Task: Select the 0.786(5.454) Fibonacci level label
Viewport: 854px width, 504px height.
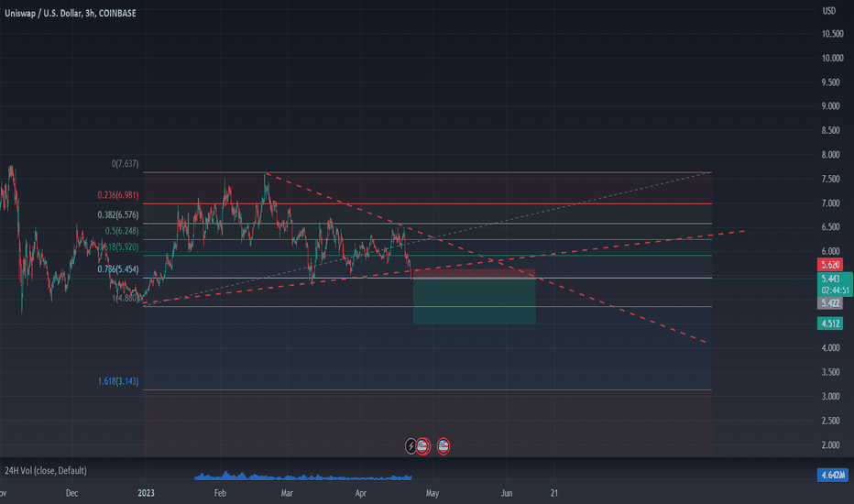Action: click(118, 269)
